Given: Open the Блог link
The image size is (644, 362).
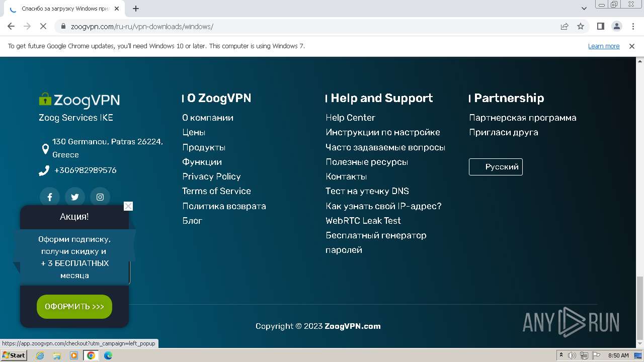Looking at the screenshot, I should 192,221.
